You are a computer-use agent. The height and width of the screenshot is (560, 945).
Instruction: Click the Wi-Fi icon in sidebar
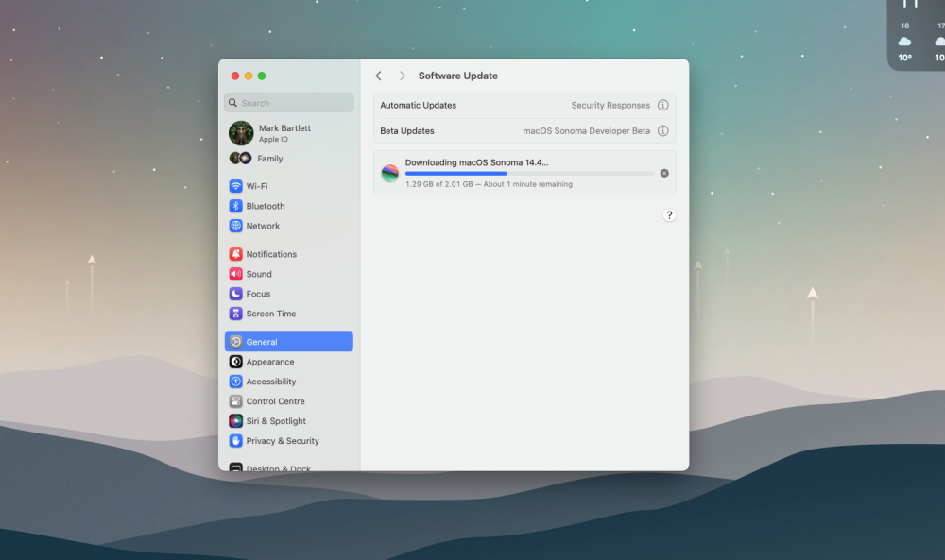[235, 186]
